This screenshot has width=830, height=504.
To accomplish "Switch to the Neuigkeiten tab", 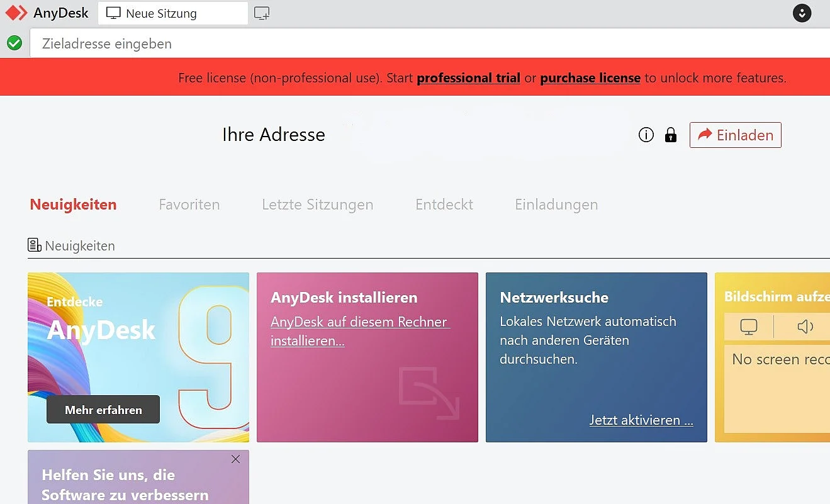I will tap(73, 204).
